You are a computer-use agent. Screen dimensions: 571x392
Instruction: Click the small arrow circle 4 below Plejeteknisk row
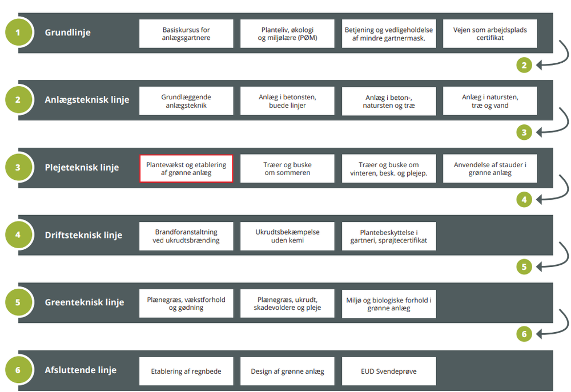click(524, 200)
